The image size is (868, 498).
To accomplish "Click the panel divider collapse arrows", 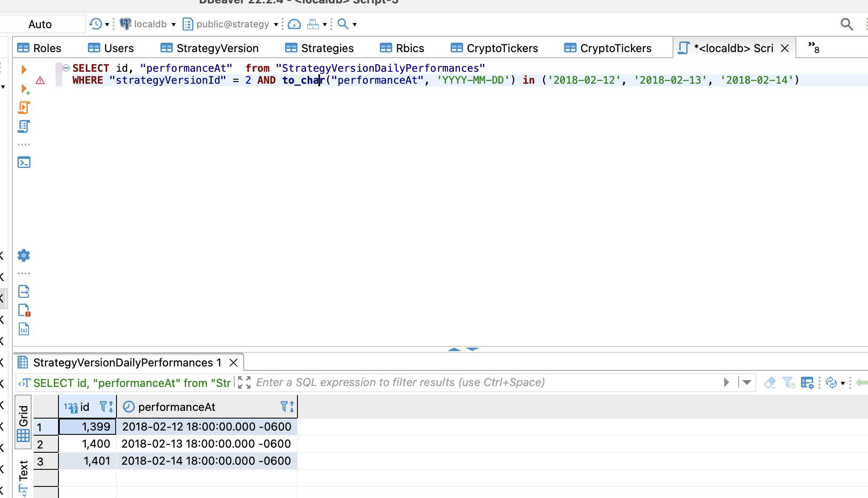I will [463, 349].
